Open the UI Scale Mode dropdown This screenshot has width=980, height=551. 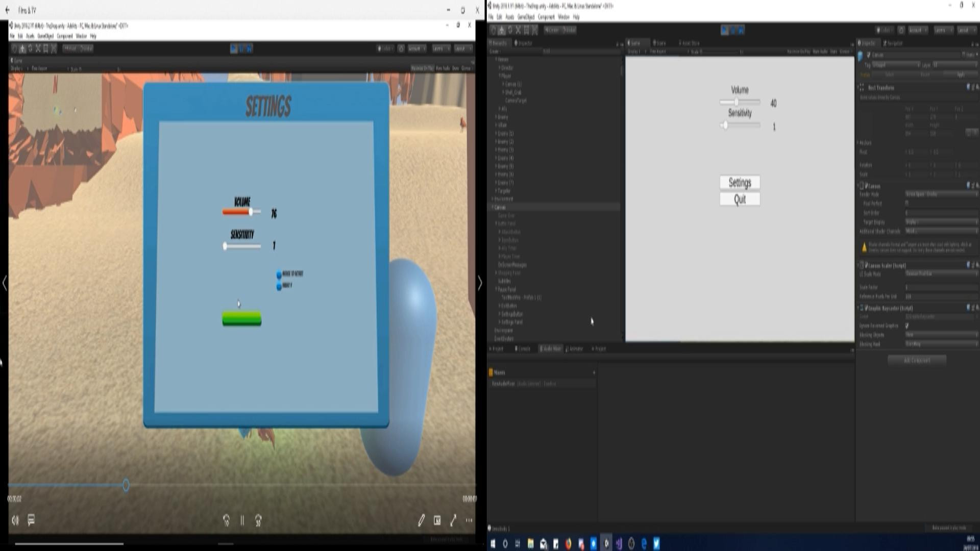pyautogui.click(x=942, y=274)
